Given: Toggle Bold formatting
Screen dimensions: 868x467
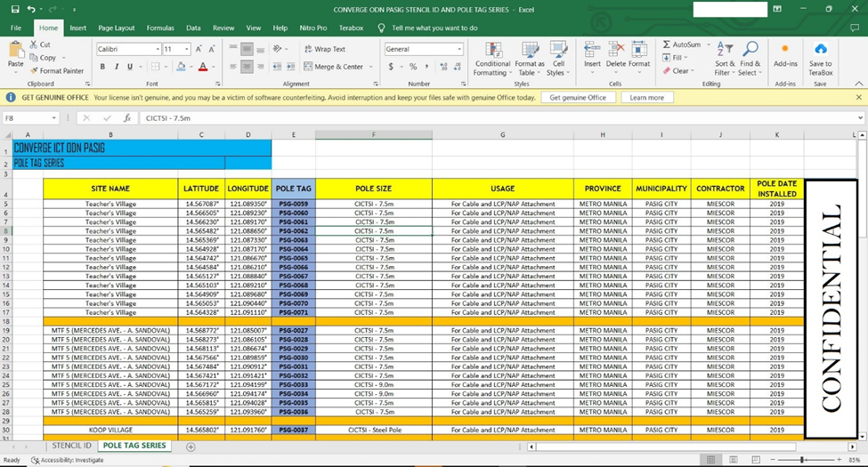Looking at the screenshot, I should click(102, 67).
